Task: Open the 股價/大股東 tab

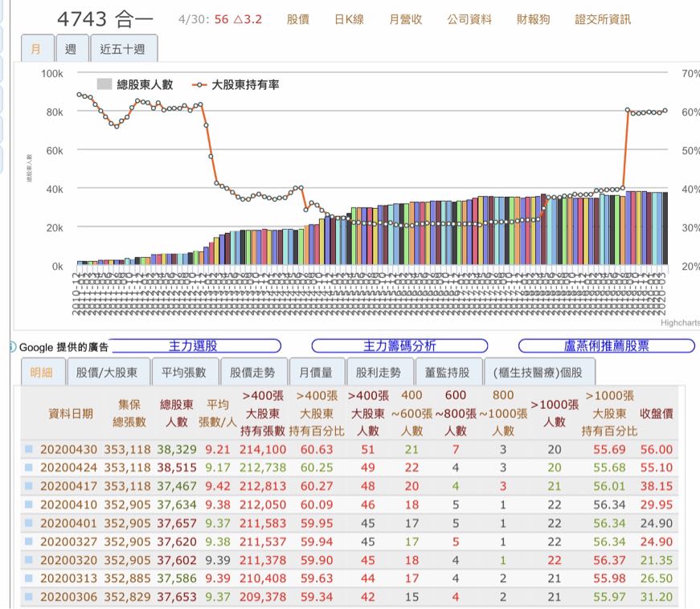Action: click(x=106, y=372)
